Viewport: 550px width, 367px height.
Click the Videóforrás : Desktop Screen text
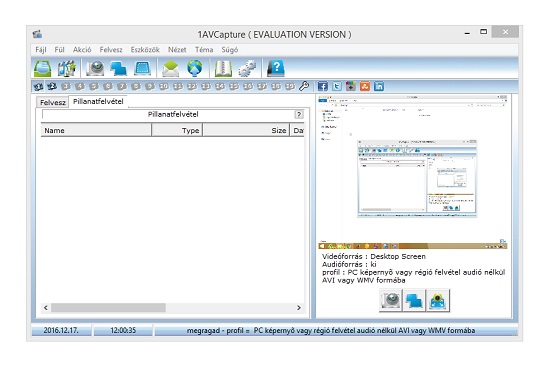pyautogui.click(x=374, y=256)
